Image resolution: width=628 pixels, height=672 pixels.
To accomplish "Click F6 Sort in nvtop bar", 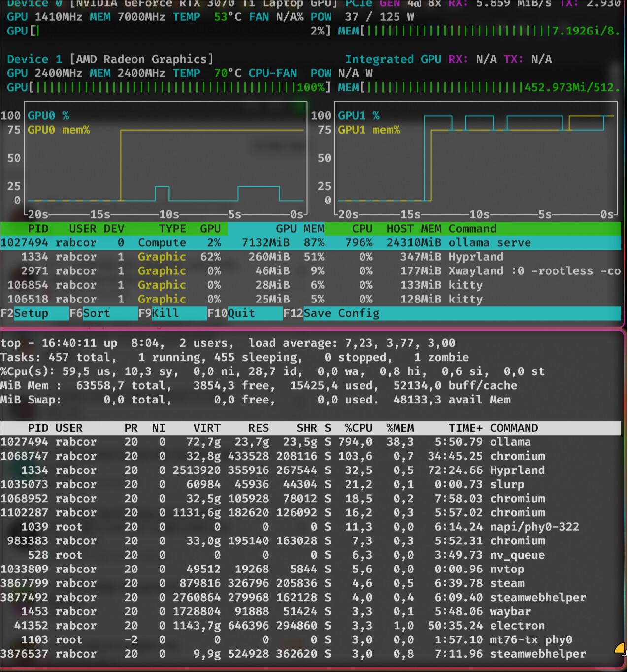I will coord(96,313).
